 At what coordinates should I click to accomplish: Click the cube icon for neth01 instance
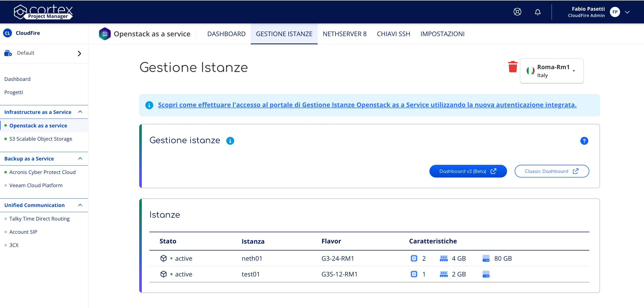pos(163,258)
